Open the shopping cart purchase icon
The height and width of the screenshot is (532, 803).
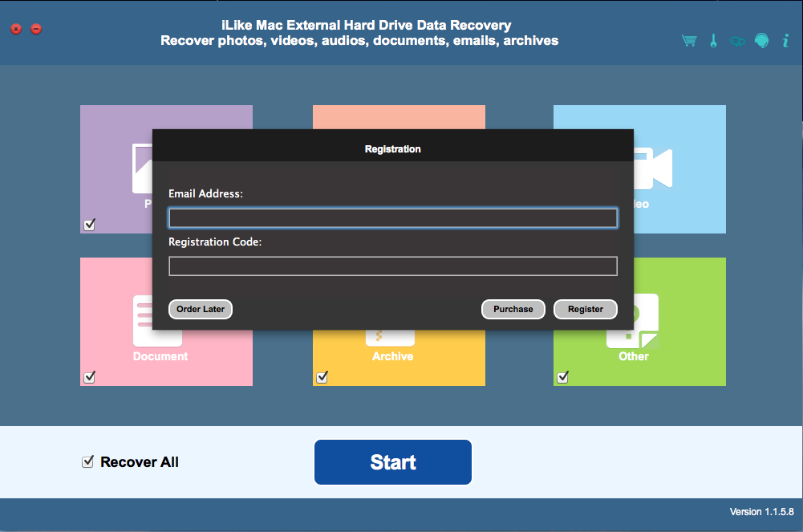(689, 41)
